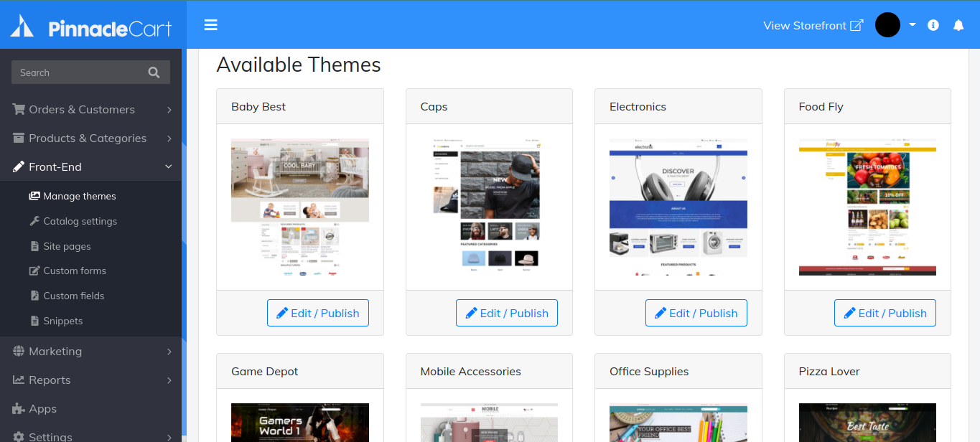Expand Settings chevron
The width and height of the screenshot is (980, 442).
[x=169, y=437]
